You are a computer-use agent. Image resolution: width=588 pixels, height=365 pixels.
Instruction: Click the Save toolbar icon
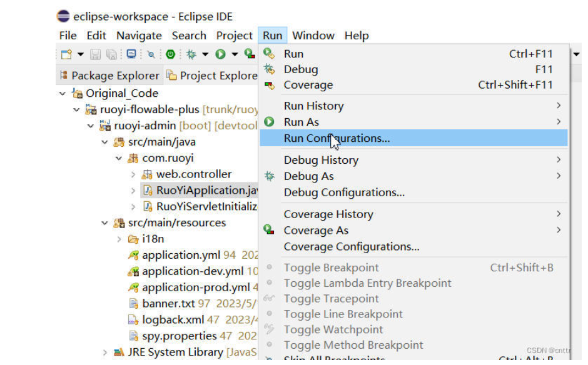click(x=95, y=54)
